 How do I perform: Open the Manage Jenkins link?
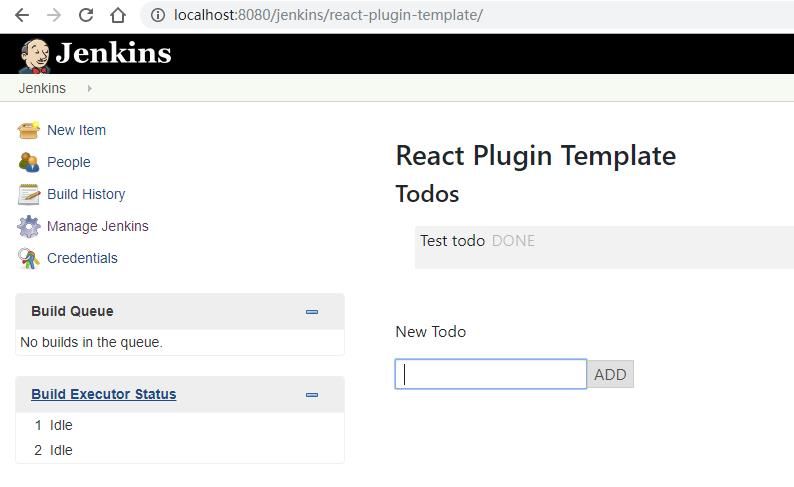click(x=97, y=226)
